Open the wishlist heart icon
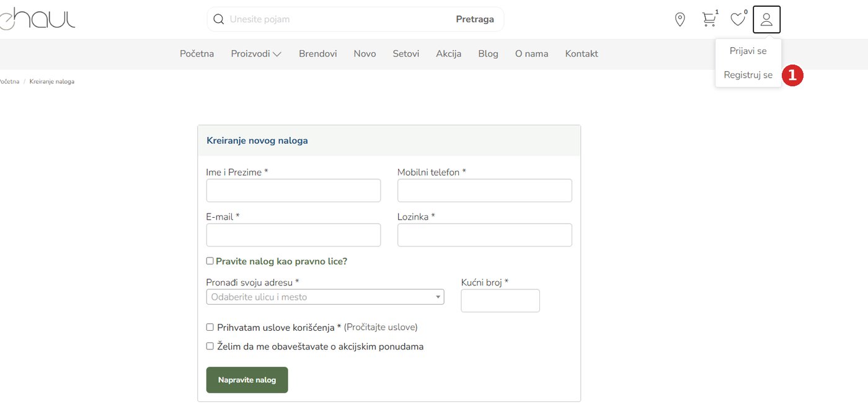This screenshot has width=868, height=412. click(x=737, y=19)
